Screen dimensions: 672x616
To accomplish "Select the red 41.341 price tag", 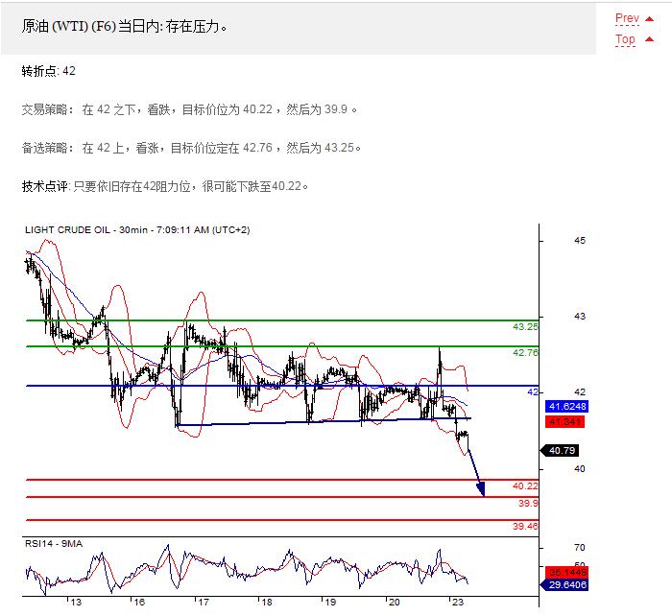I will (564, 422).
